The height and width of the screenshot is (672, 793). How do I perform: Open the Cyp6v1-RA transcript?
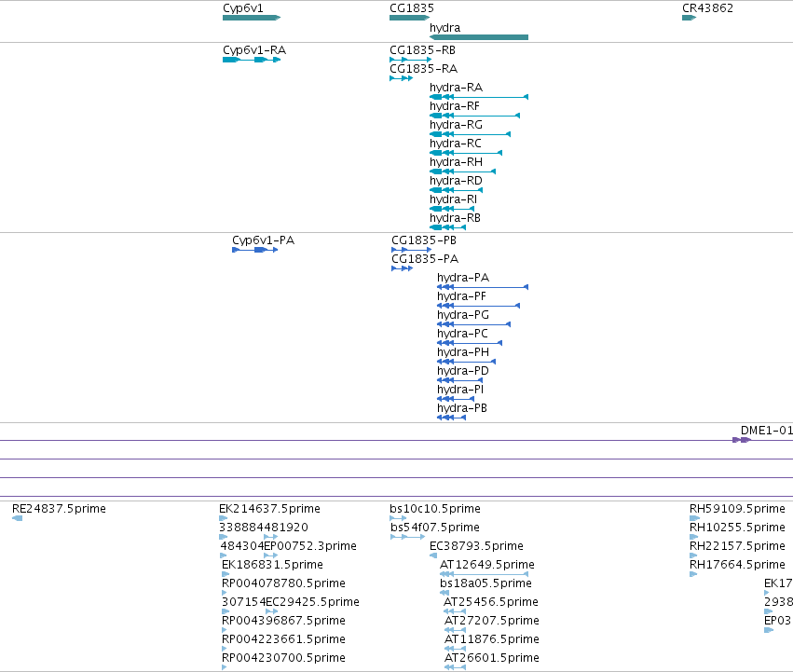[x=252, y=60]
